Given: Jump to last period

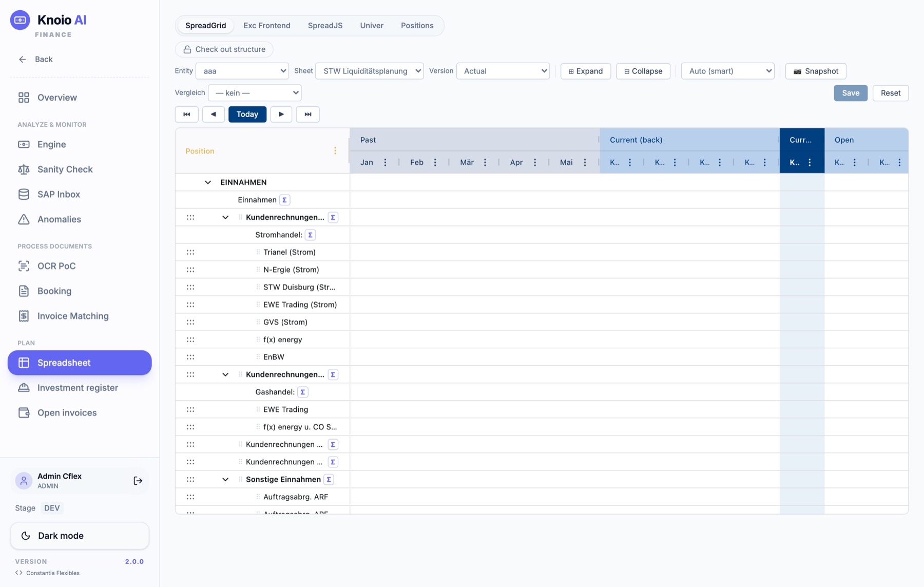Looking at the screenshot, I should pos(308,115).
